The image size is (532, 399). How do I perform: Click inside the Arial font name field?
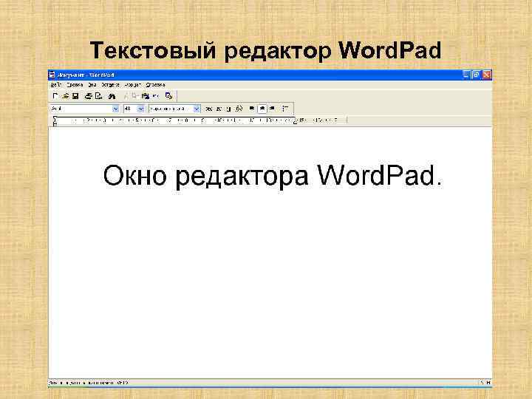(81, 109)
